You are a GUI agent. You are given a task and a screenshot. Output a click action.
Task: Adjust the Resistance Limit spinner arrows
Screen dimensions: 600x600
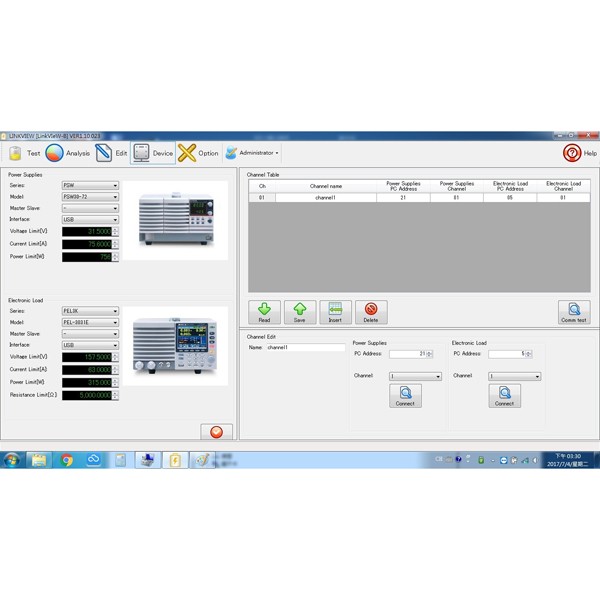coord(115,395)
